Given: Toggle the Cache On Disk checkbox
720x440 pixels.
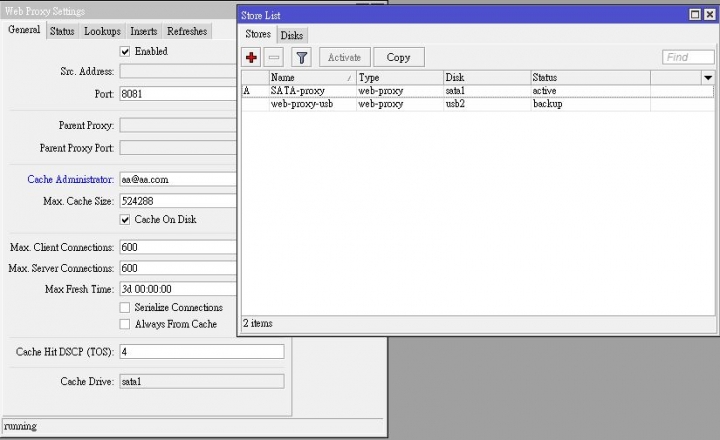Looking at the screenshot, I should (x=125, y=220).
